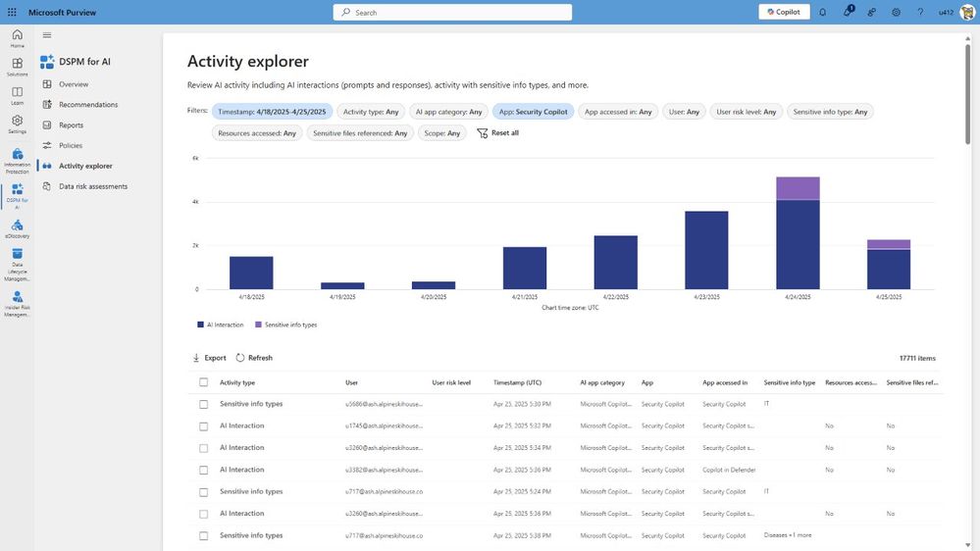Screen dimensions: 980x551
Task: Click into the Search field
Action: click(452, 12)
